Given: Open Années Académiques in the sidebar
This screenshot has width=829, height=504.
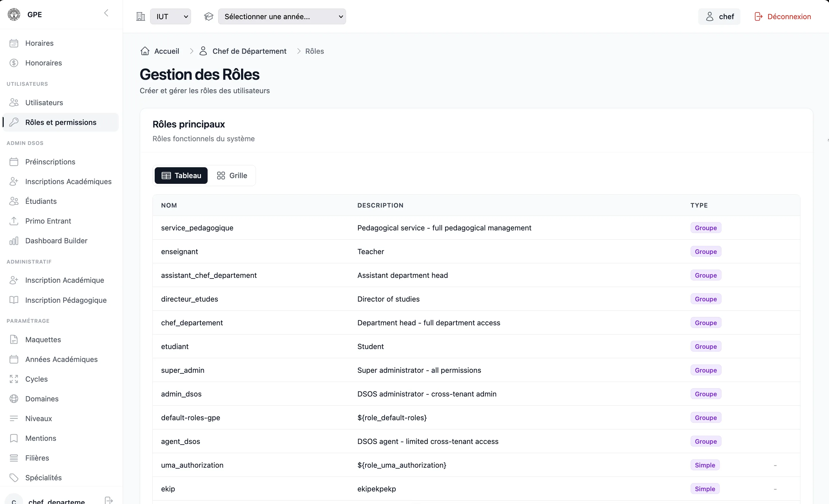Looking at the screenshot, I should pos(61,359).
